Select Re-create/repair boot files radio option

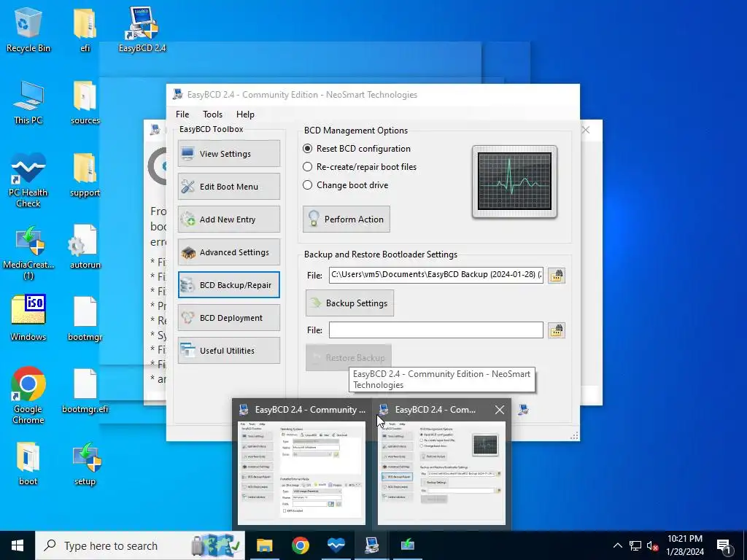click(x=360, y=167)
